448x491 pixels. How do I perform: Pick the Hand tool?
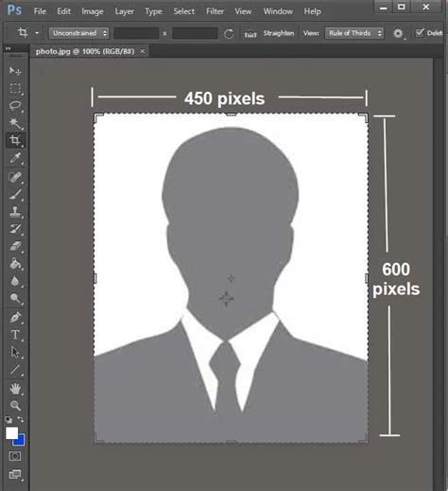15,389
